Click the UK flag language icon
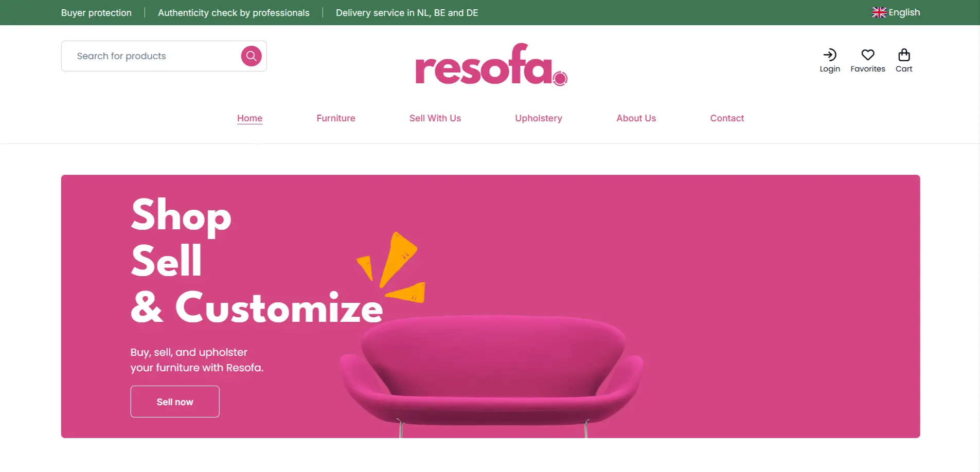This screenshot has height=472, width=980. [x=879, y=12]
